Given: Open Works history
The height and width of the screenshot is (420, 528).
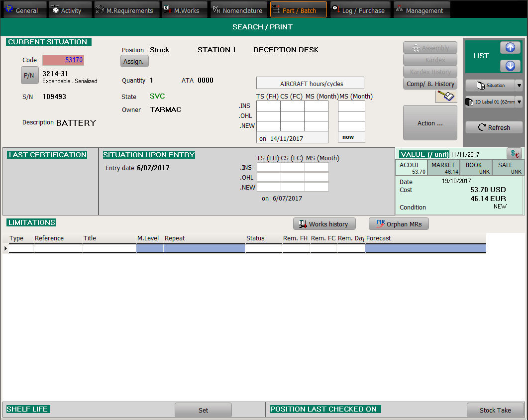Looking at the screenshot, I should pyautogui.click(x=324, y=224).
